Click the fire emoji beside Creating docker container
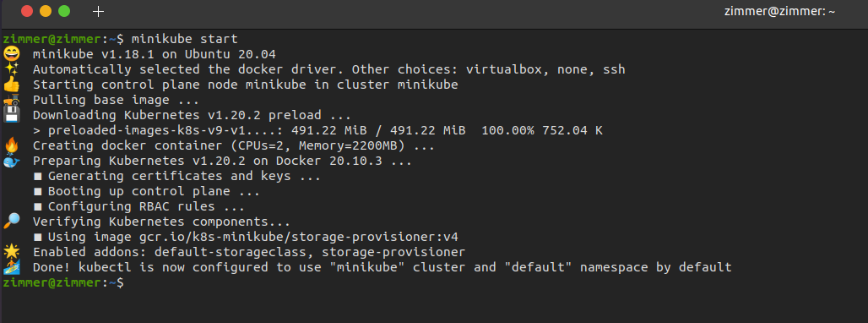The width and height of the screenshot is (868, 323). click(11, 145)
